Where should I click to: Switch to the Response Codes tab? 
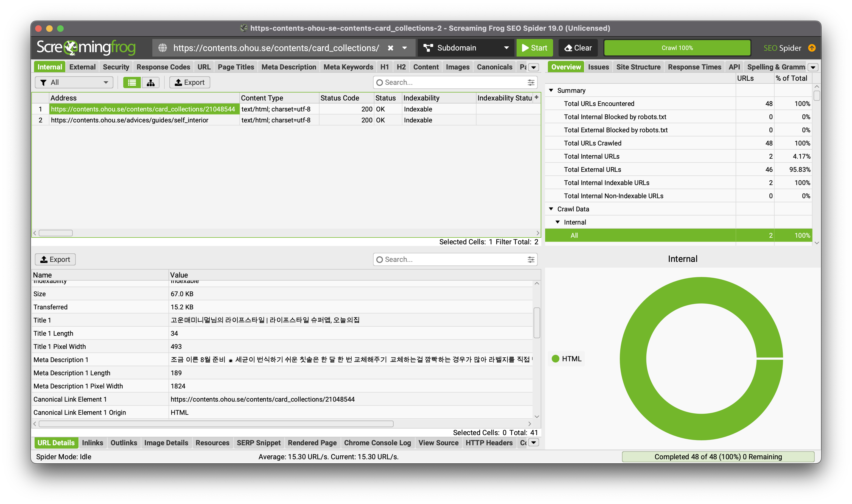pyautogui.click(x=163, y=67)
